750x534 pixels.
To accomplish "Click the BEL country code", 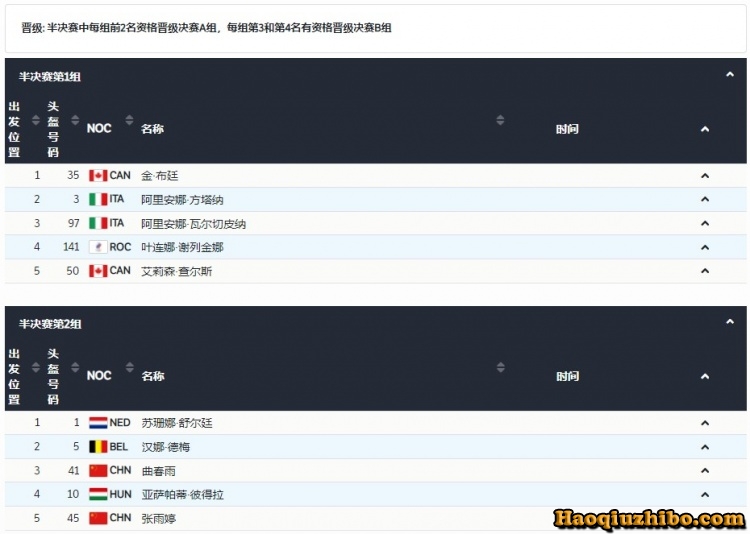I will point(118,446).
